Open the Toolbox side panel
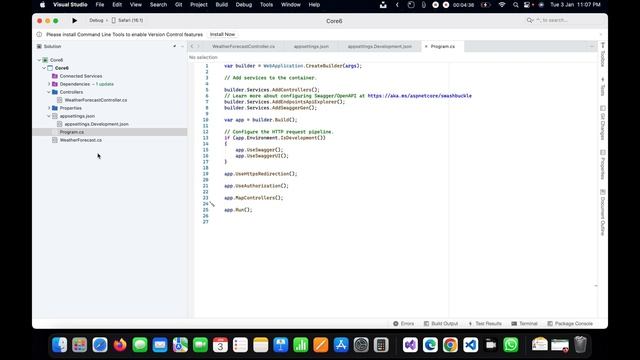The height and width of the screenshot is (360, 640). click(602, 55)
